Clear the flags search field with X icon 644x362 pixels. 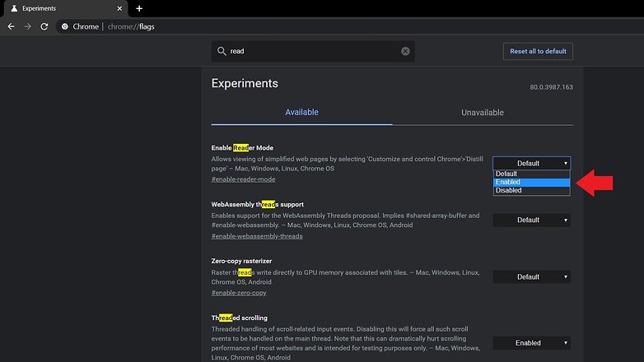[x=405, y=51]
